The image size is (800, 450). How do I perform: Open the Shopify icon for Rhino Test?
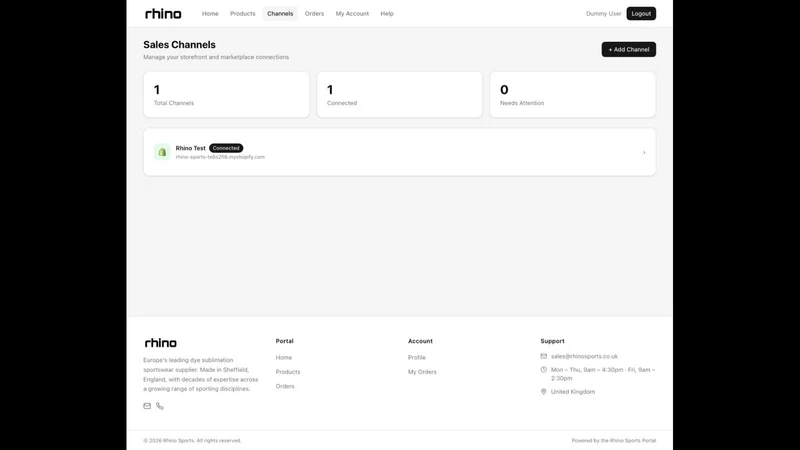[162, 152]
